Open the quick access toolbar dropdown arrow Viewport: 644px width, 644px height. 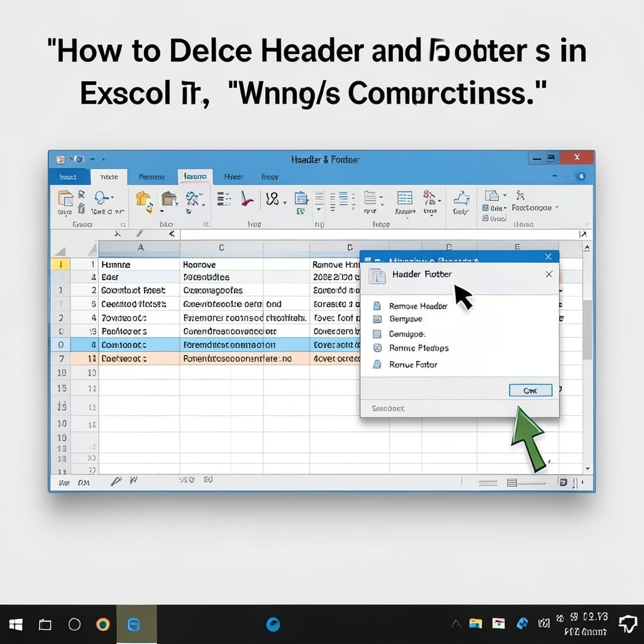[x=104, y=159]
